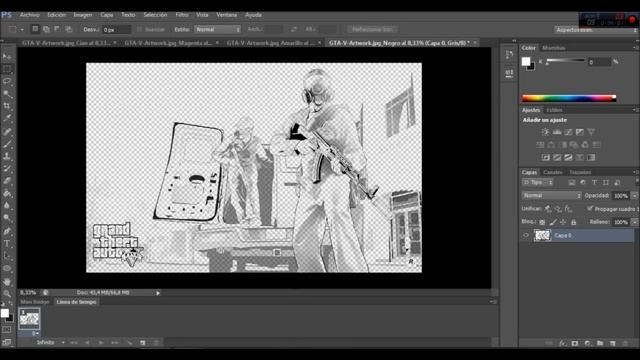Open the Opacidad value dropdown arrow

coord(634,196)
